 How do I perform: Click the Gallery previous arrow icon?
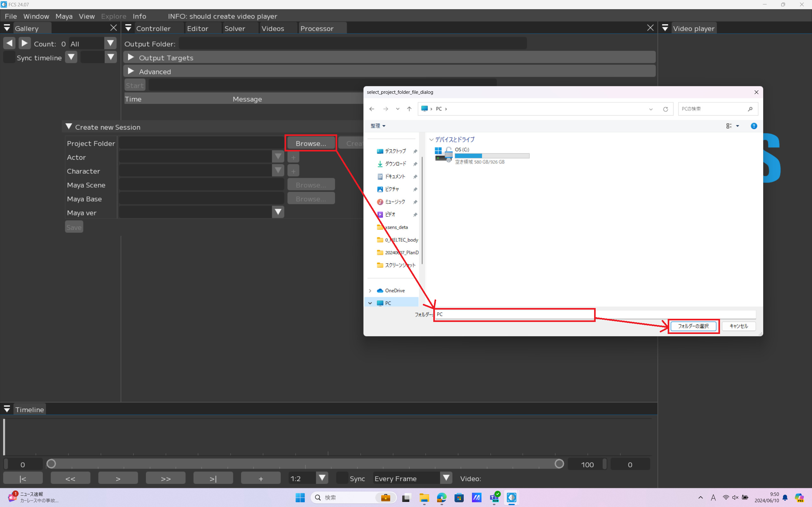[x=10, y=43]
